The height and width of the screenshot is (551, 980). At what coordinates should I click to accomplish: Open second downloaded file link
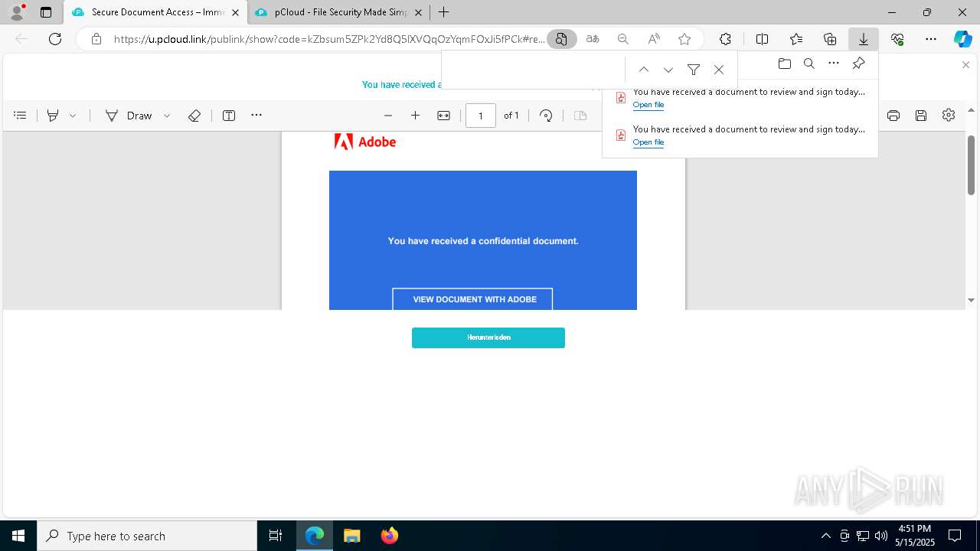click(648, 142)
